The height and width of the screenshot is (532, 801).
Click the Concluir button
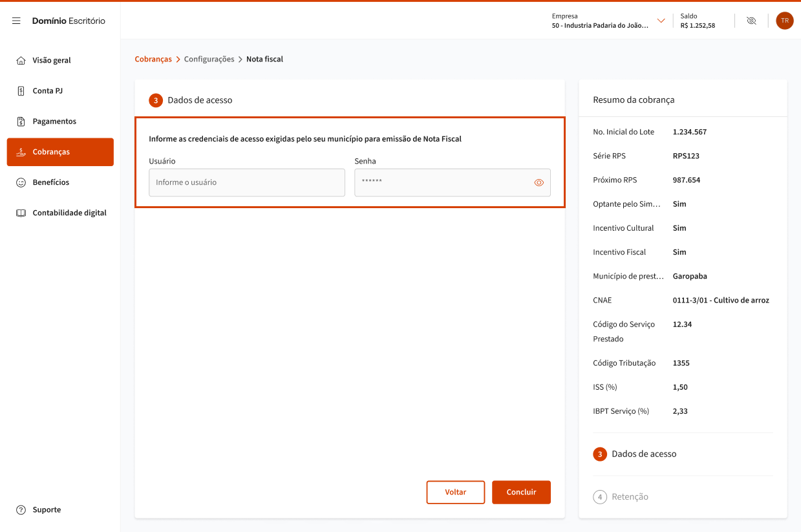click(521, 492)
